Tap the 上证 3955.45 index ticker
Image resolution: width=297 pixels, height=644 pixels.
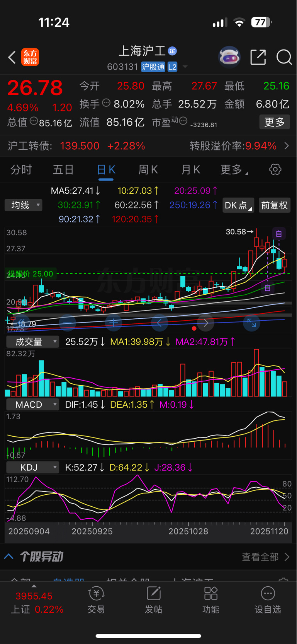click(34, 596)
